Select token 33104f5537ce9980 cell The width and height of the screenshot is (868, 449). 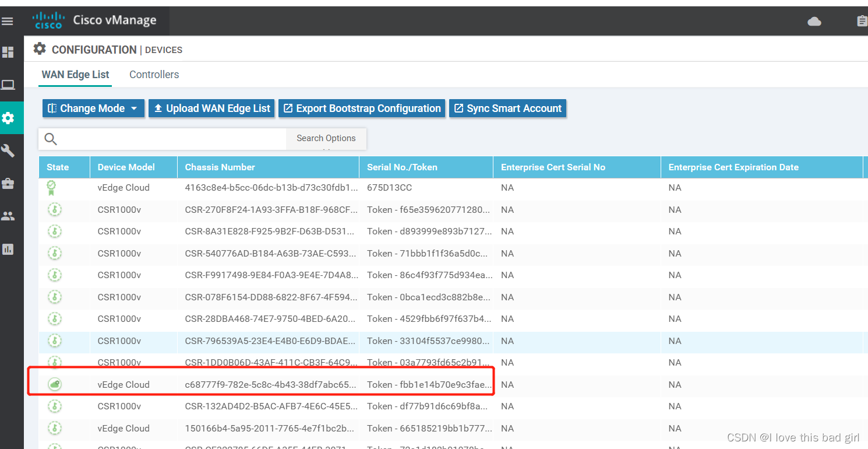point(426,341)
